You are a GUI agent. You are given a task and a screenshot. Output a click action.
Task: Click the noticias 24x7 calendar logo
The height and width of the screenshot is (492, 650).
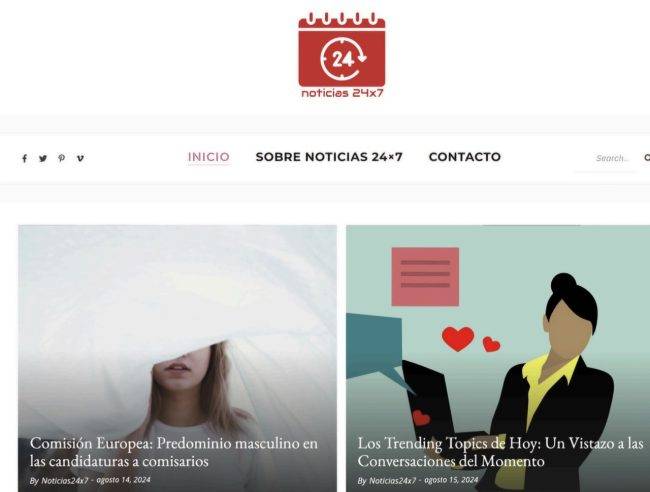pyautogui.click(x=342, y=55)
